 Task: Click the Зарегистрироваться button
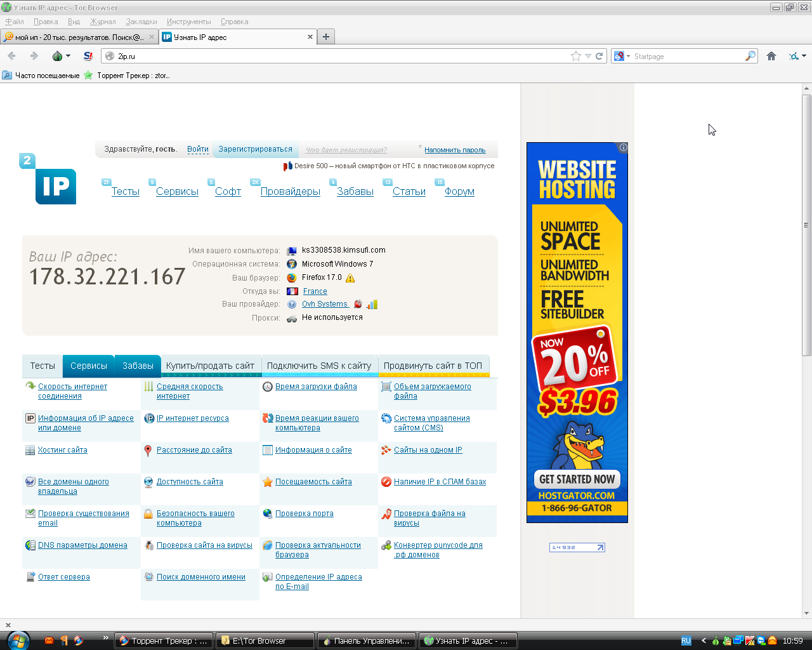coord(255,149)
